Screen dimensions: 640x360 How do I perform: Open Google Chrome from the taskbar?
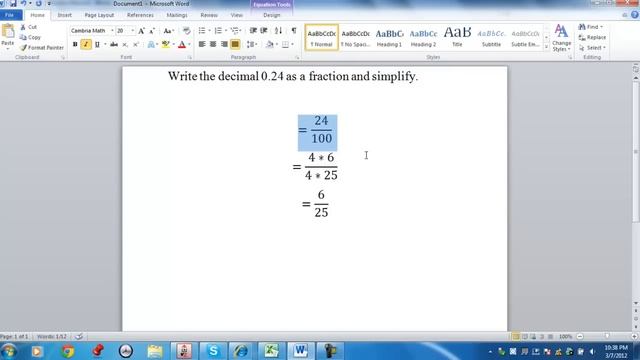68,351
